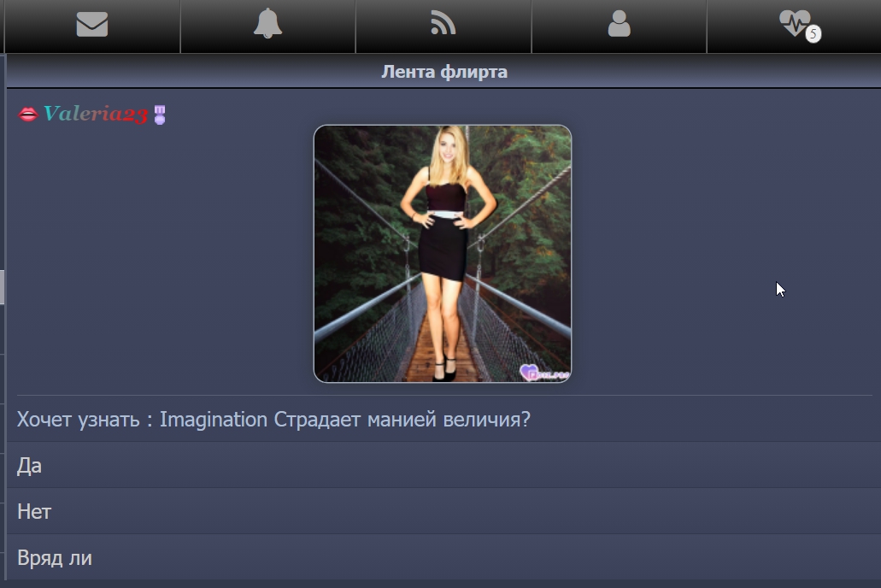Select the 'Вряд ли' answer option
The image size is (881, 588).
pos(55,558)
